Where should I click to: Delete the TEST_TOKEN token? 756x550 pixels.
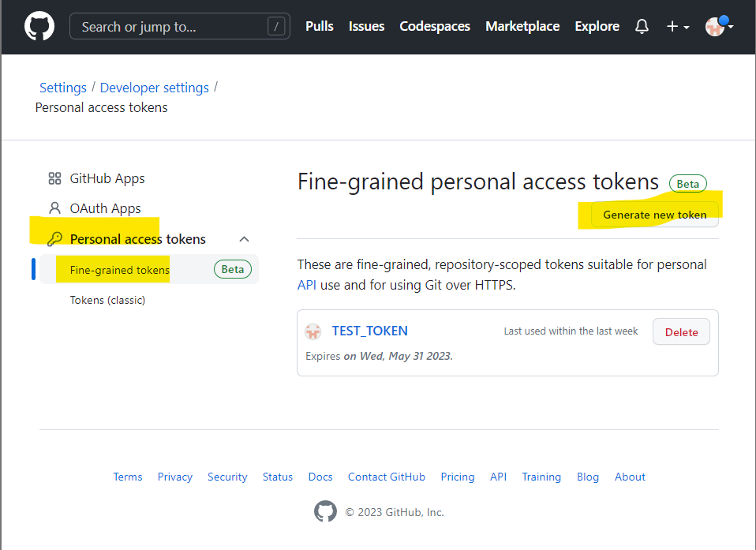tap(681, 331)
